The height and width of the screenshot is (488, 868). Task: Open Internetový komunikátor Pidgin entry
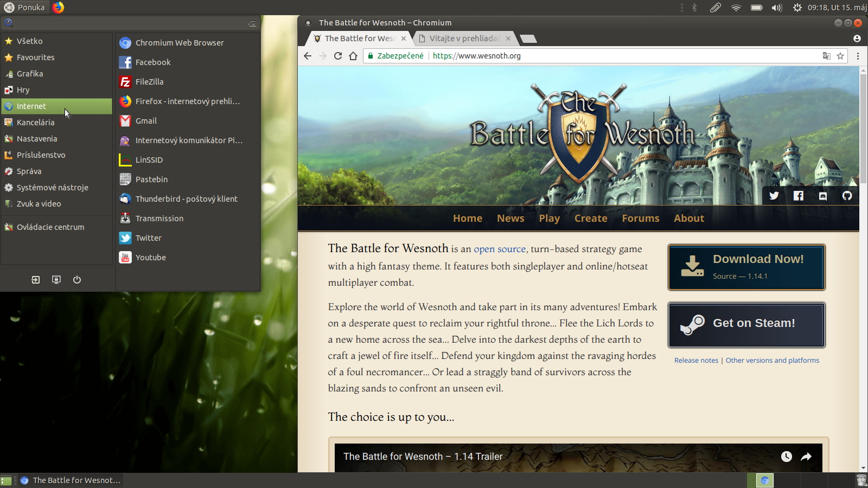coord(187,140)
